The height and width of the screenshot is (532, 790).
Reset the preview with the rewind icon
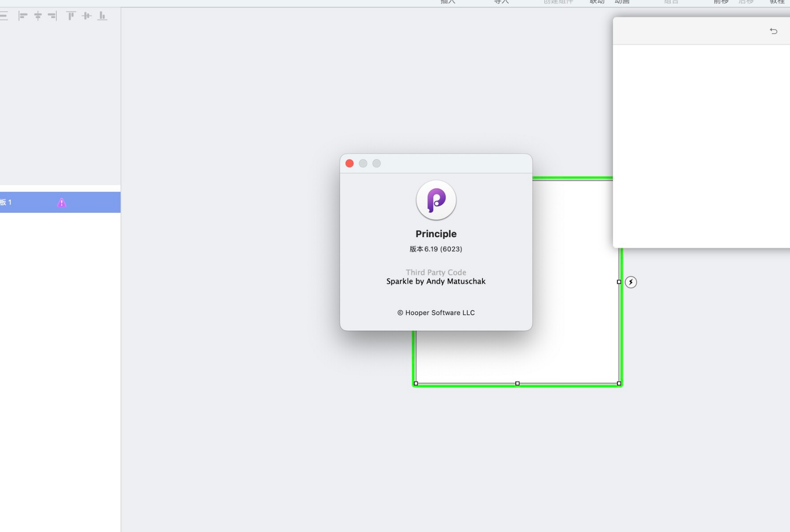click(x=773, y=31)
